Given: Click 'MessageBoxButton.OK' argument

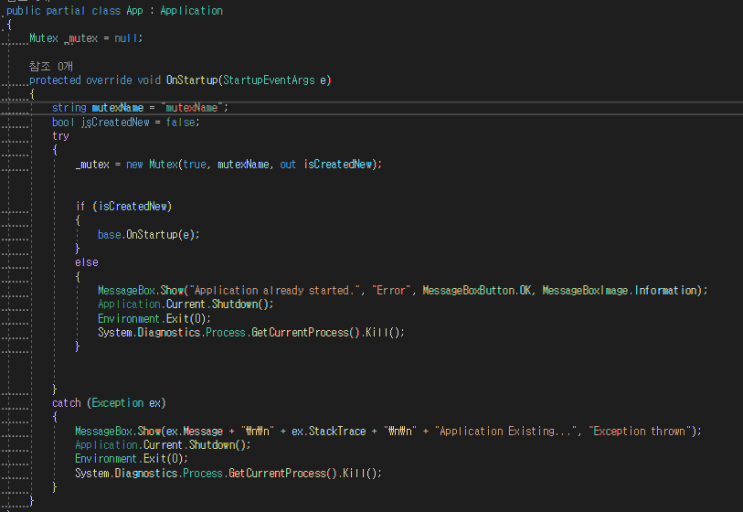Looking at the screenshot, I should click(477, 290).
